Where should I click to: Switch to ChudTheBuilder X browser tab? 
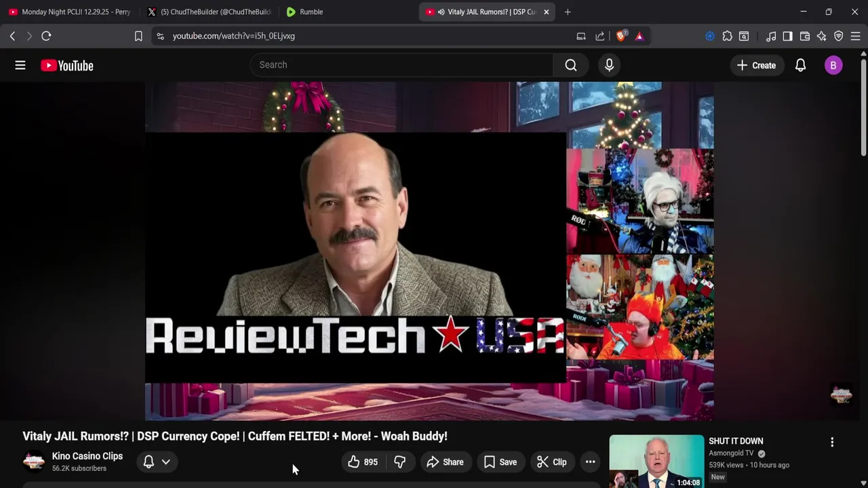point(209,12)
